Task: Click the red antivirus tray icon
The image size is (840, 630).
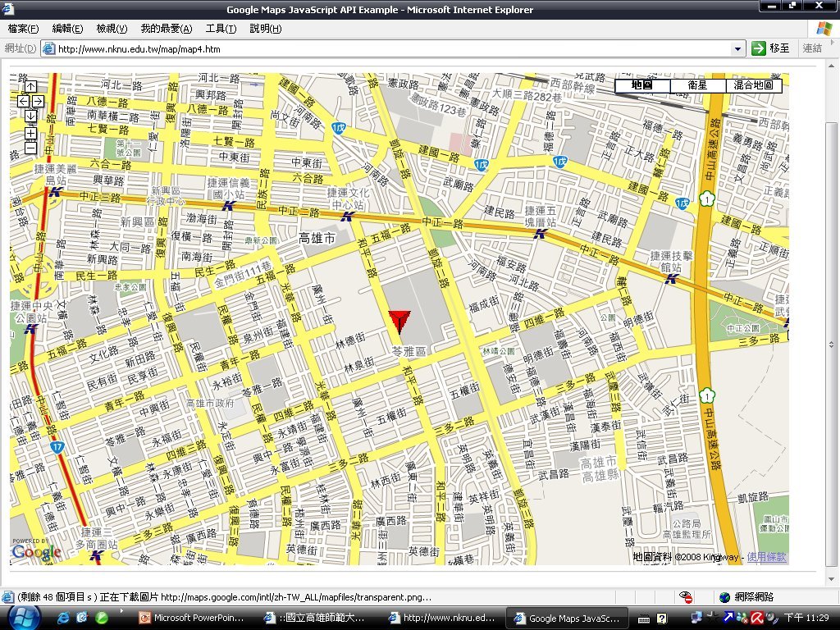Action: 757,619
